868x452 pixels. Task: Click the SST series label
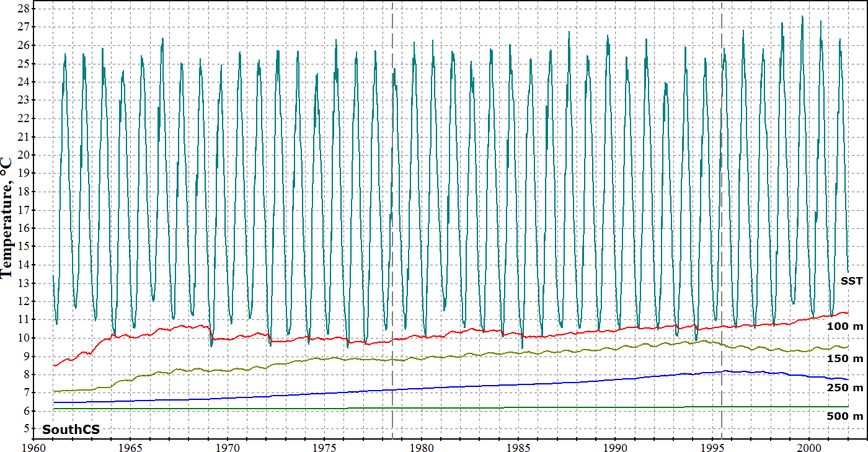[851, 281]
